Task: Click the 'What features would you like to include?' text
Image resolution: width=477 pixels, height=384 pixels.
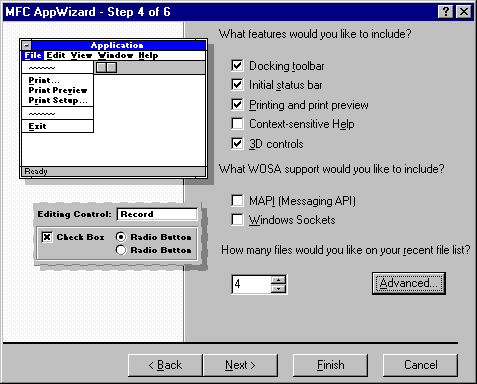Action: pos(315,34)
